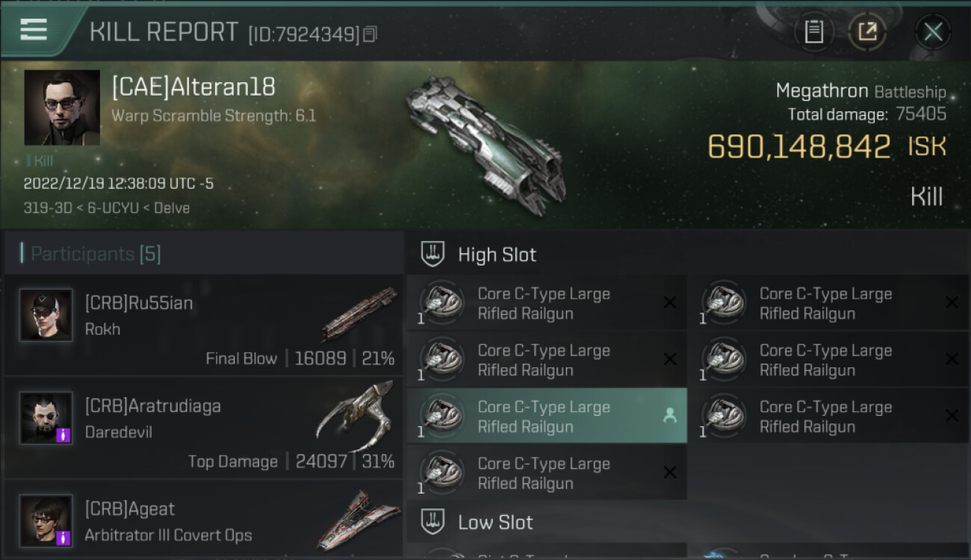Close the kill report window
The width and height of the screenshot is (971, 560).
[933, 32]
